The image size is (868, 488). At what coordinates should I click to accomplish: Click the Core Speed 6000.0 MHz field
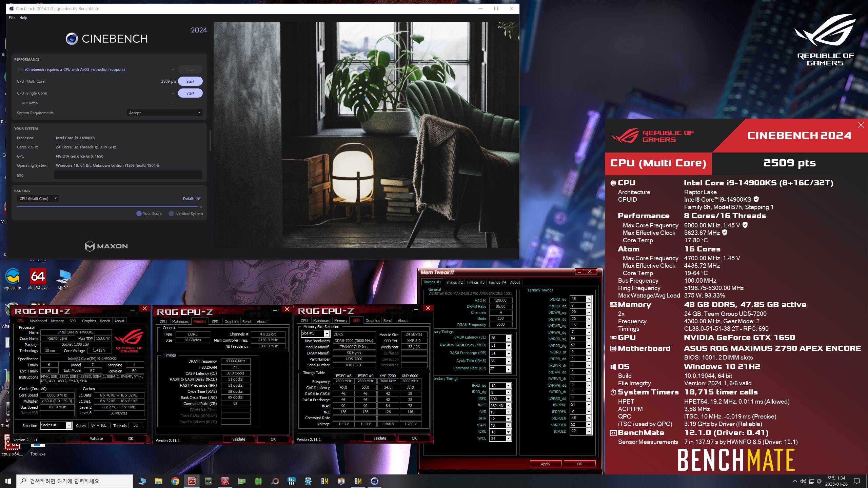57,395
